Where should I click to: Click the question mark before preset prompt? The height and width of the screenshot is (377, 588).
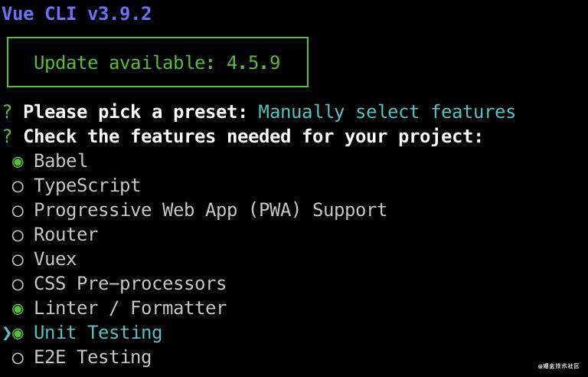[7, 112]
